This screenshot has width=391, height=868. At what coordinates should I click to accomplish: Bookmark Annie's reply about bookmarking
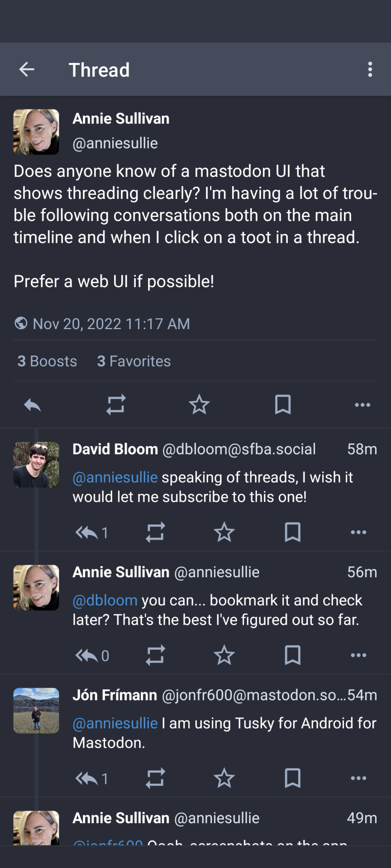point(293,655)
